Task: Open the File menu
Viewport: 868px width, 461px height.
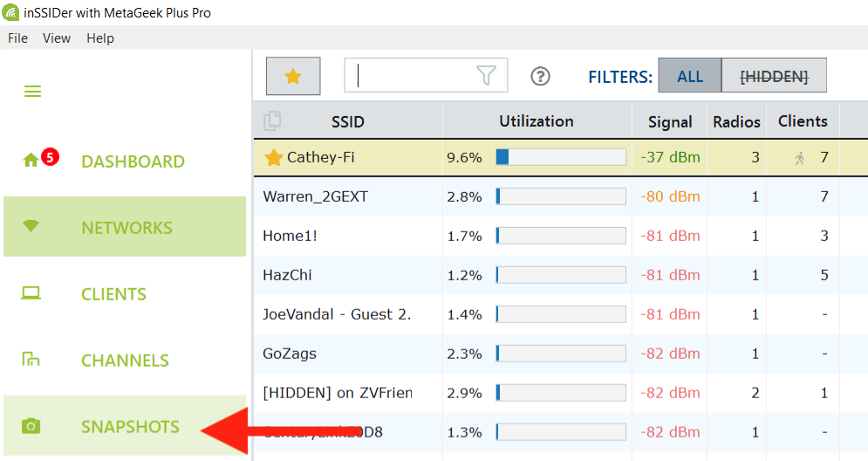Action: coord(17,38)
